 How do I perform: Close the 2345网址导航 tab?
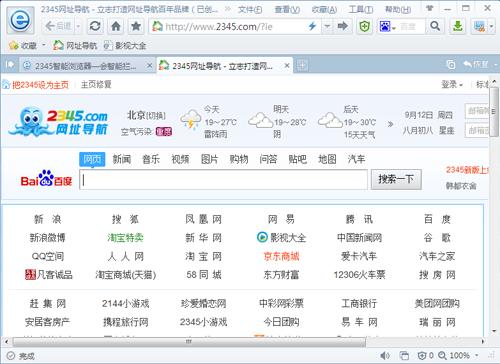coord(287,65)
